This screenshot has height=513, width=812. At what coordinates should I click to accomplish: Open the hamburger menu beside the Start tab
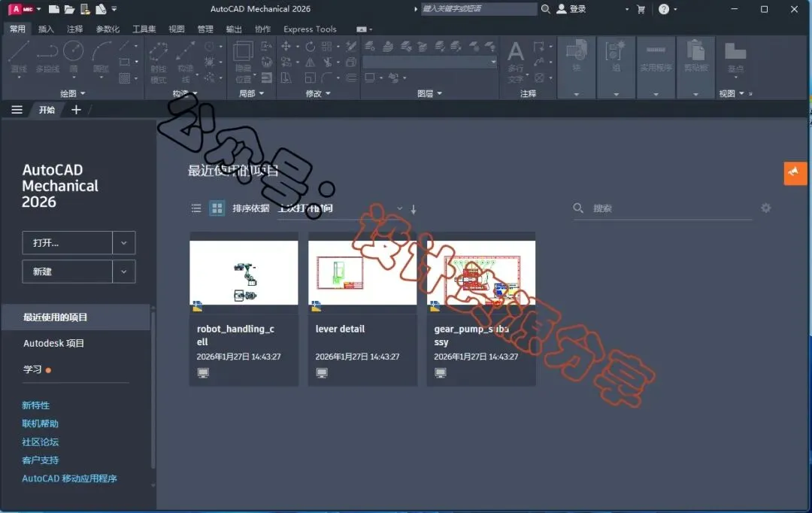click(x=17, y=110)
